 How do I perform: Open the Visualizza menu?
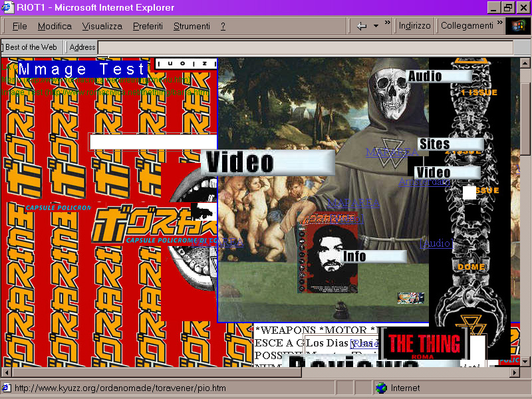pos(102,26)
